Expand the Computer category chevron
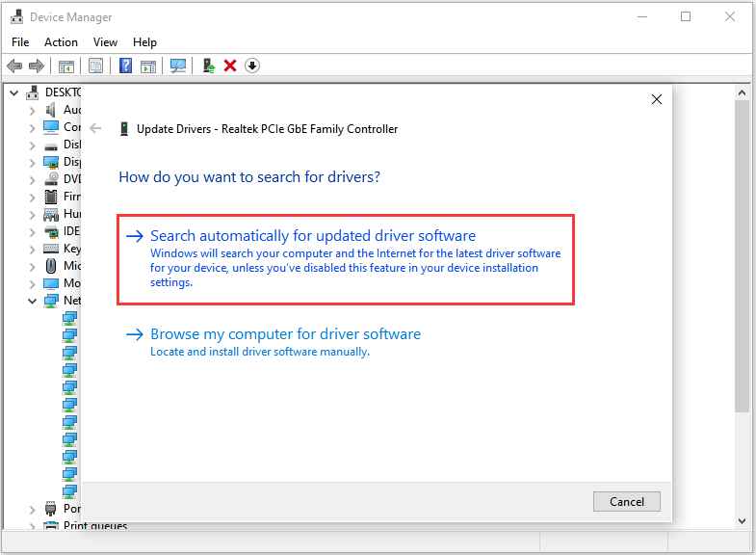Image resolution: width=756 pixels, height=555 pixels. (x=33, y=128)
